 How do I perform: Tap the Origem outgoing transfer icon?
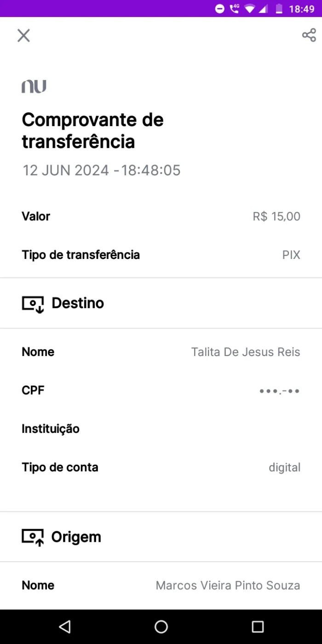33,537
